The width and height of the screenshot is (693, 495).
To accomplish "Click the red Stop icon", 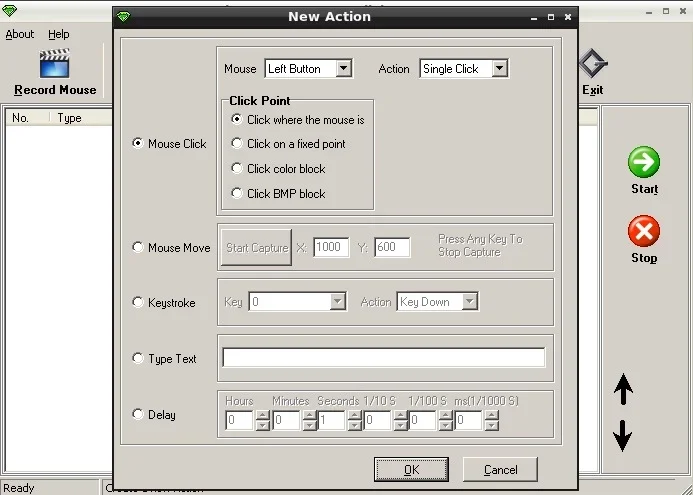I will (644, 231).
